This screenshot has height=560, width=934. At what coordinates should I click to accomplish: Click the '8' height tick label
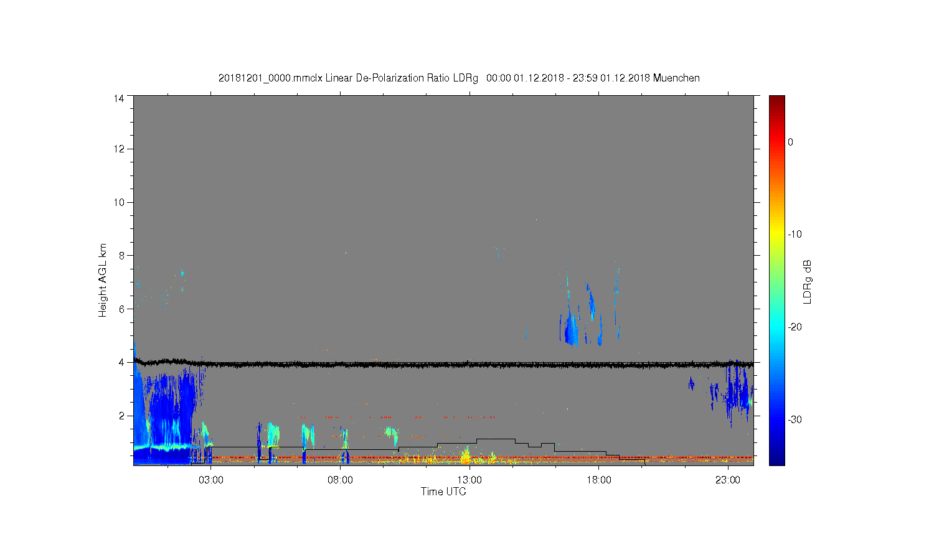click(x=122, y=255)
